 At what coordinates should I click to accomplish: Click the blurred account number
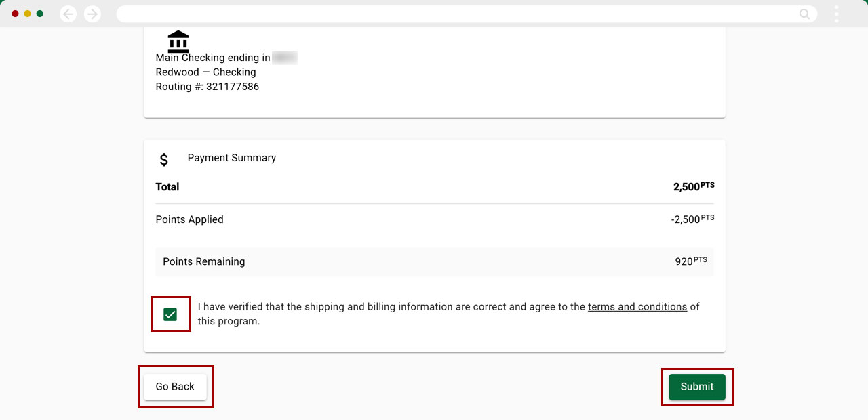click(x=285, y=58)
